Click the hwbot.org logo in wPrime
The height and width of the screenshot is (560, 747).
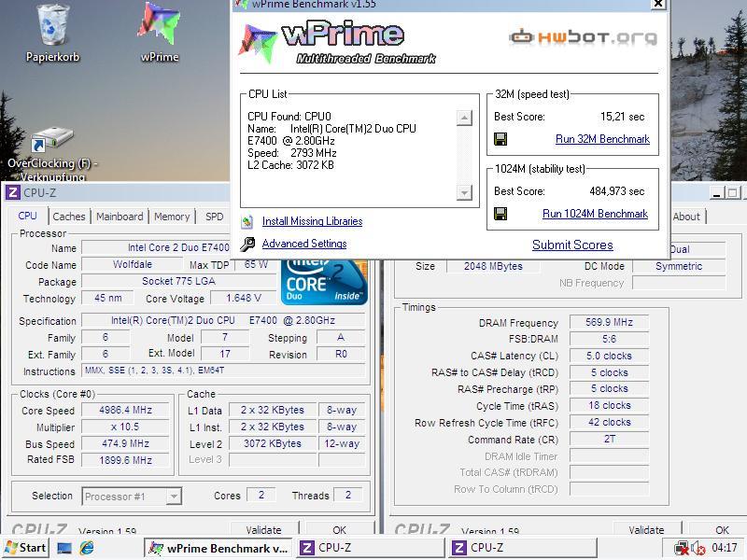click(x=583, y=36)
